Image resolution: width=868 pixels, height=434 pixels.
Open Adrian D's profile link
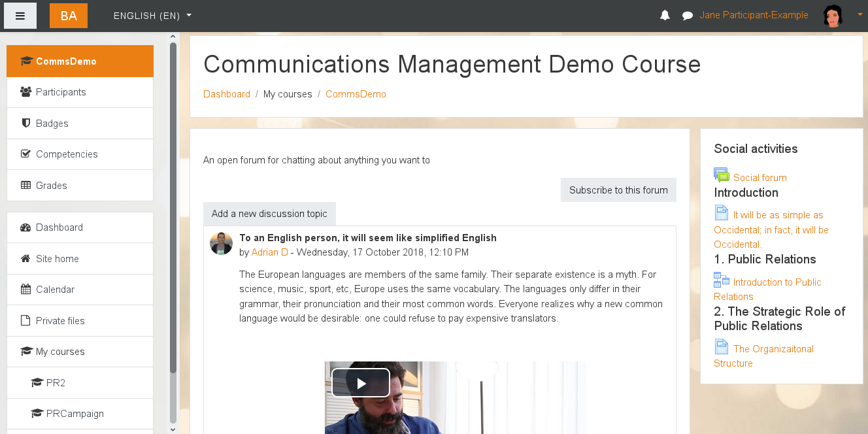[x=269, y=252]
